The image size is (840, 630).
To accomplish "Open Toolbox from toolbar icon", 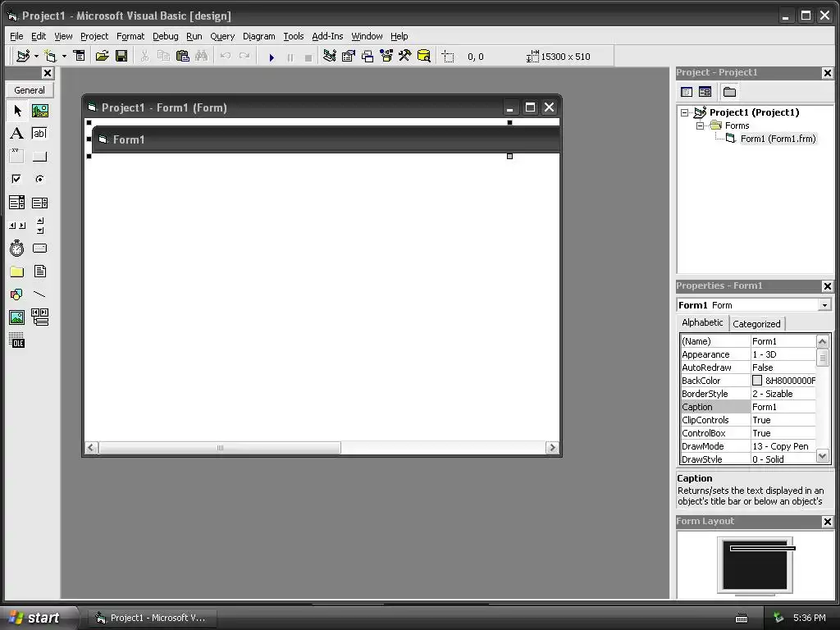I will 405,57.
